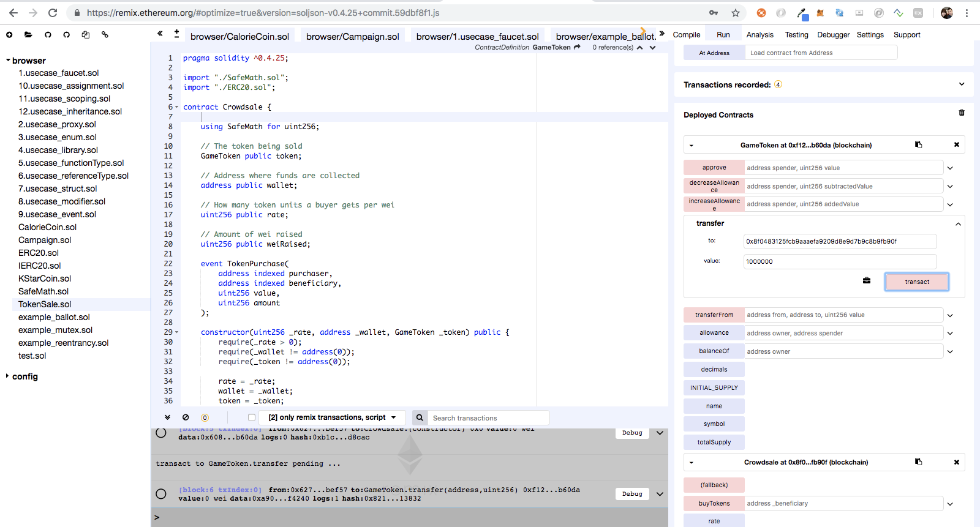980x527 pixels.
Task: Delete all deployed contracts with the trash icon
Action: click(961, 113)
